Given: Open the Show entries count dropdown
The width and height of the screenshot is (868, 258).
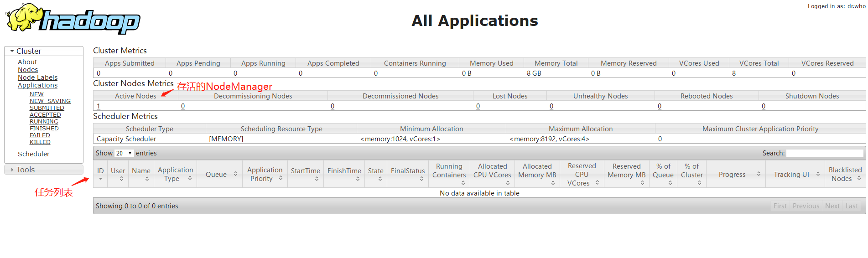Looking at the screenshot, I should pyautogui.click(x=124, y=153).
